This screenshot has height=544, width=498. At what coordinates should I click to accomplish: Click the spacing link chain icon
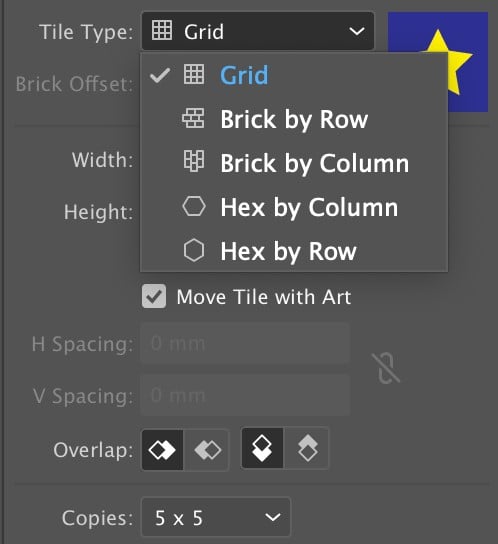pos(386,369)
